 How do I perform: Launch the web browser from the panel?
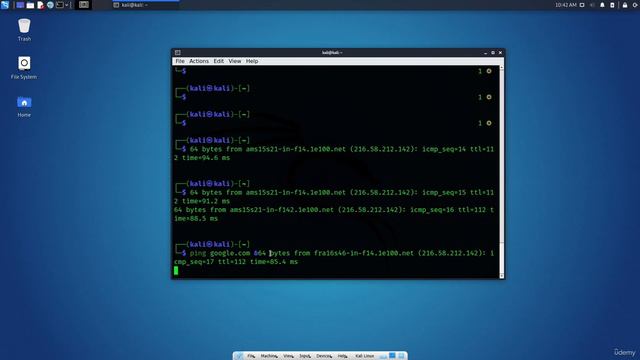(x=50, y=5)
